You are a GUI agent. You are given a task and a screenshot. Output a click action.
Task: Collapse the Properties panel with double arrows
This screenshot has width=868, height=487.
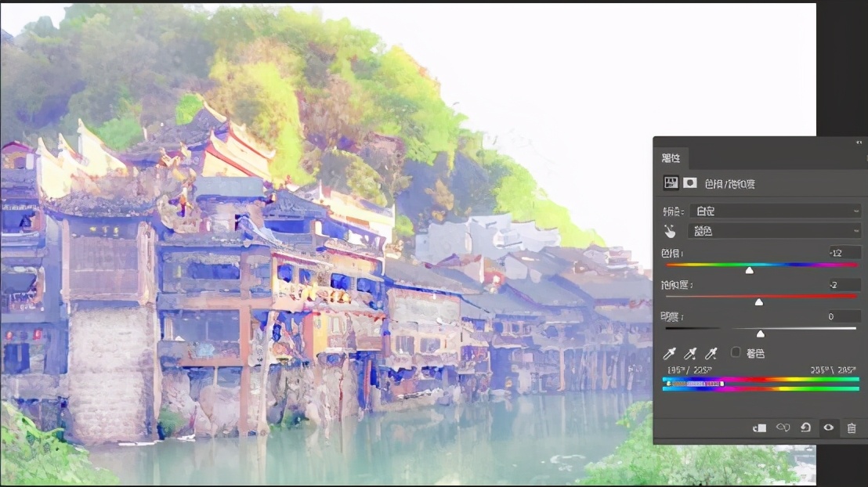point(858,142)
